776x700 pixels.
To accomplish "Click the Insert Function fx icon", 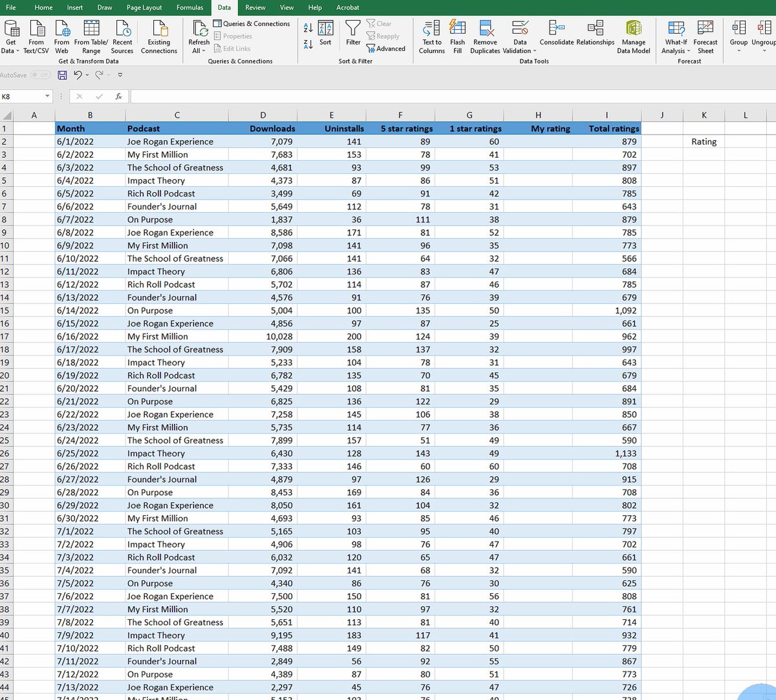I will click(x=118, y=96).
